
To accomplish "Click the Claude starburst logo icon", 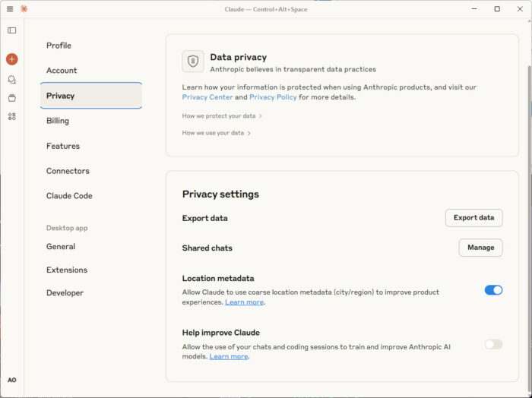I will [x=24, y=9].
